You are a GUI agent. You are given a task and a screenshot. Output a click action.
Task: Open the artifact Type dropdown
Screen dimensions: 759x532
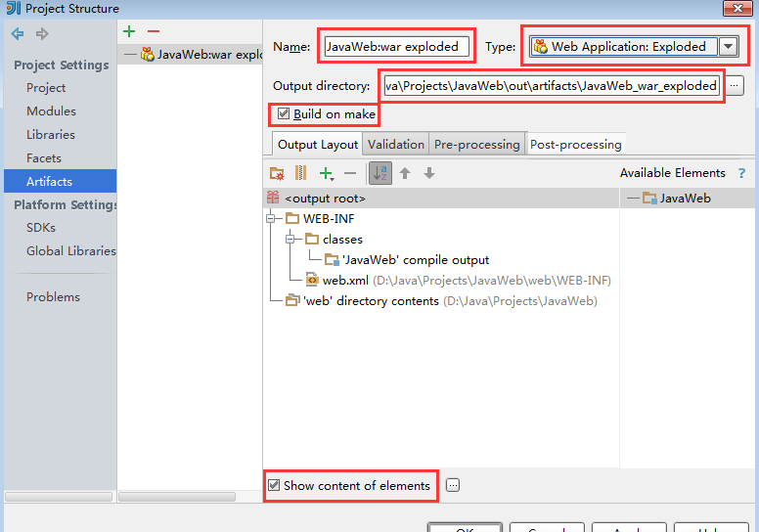click(x=728, y=47)
